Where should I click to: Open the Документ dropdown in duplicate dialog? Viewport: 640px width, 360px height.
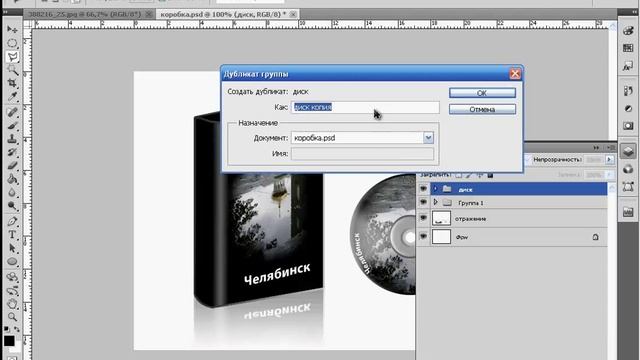(x=428, y=138)
